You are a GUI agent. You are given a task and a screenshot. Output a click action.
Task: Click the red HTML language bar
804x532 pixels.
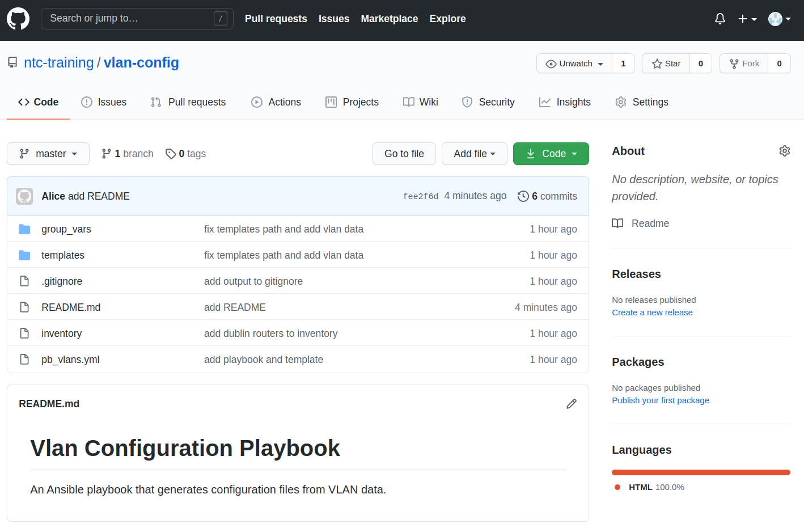(701, 472)
